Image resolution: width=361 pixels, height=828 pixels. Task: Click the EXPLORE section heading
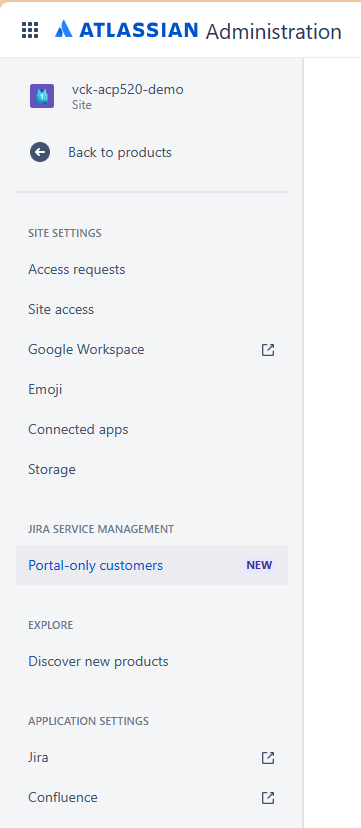point(51,625)
